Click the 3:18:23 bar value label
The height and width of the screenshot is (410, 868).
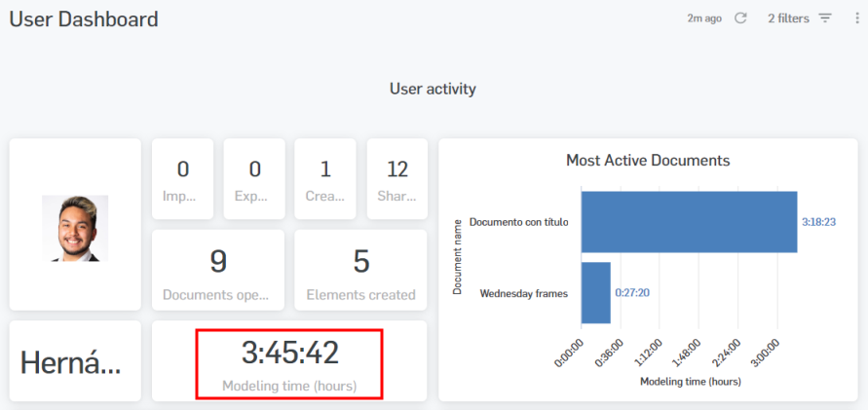pyautogui.click(x=818, y=222)
